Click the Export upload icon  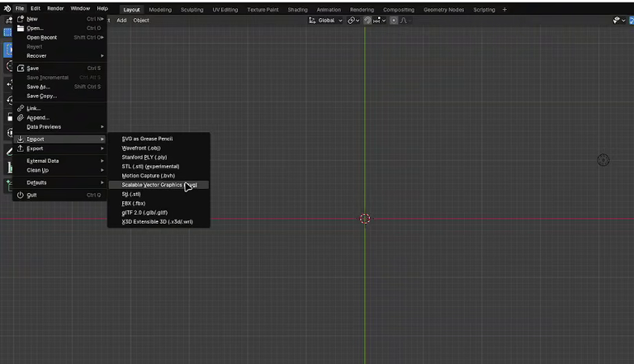tap(21, 149)
